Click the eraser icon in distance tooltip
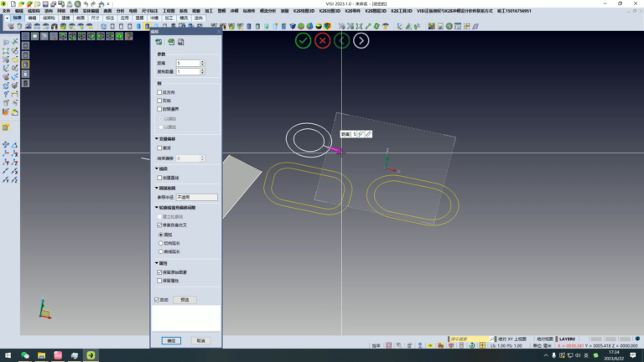Viewport: 644px width, 362px height. [x=368, y=134]
